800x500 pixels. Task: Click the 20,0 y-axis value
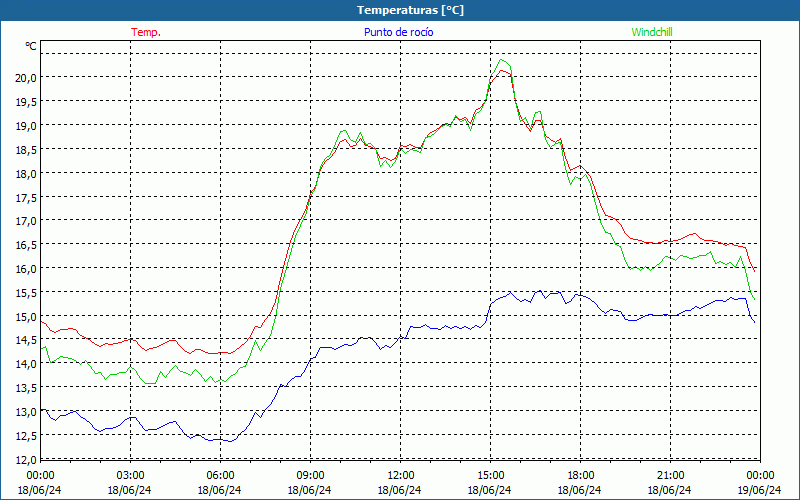[26, 78]
